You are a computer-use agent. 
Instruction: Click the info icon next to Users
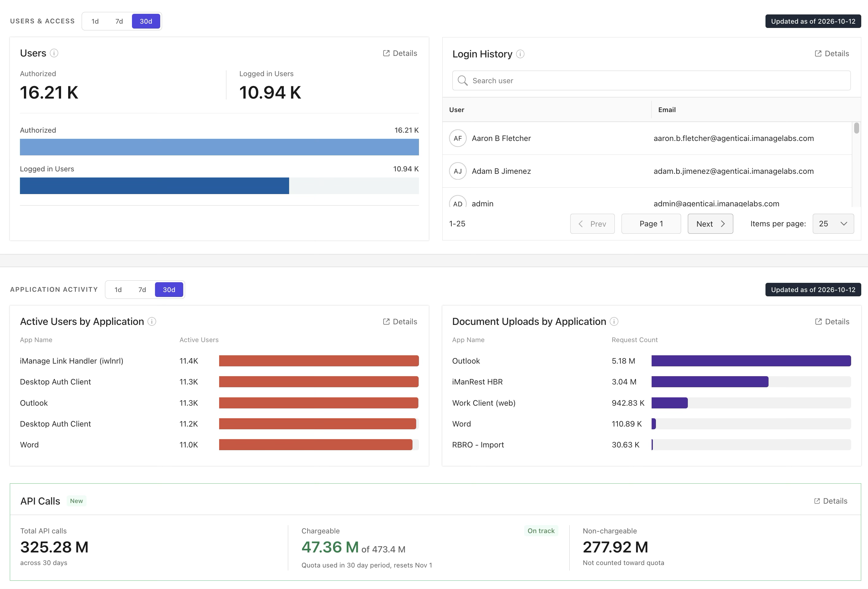(54, 53)
